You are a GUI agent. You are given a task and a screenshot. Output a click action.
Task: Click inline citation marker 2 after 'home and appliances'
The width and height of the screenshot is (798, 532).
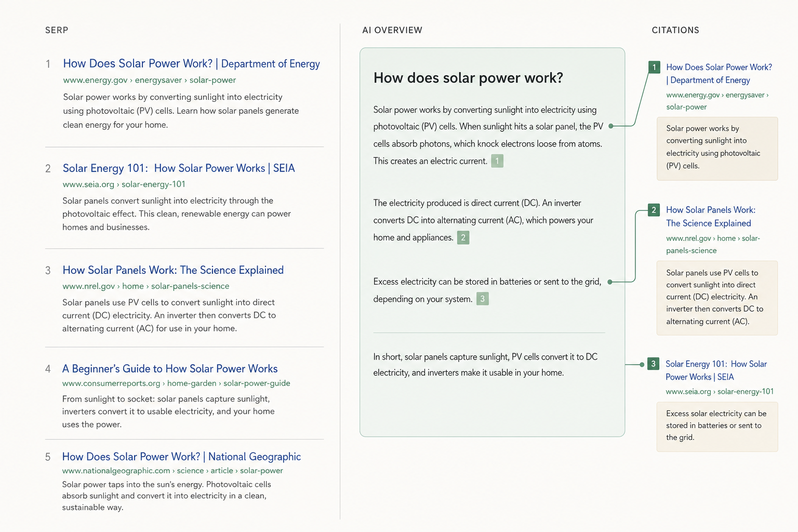coord(463,237)
